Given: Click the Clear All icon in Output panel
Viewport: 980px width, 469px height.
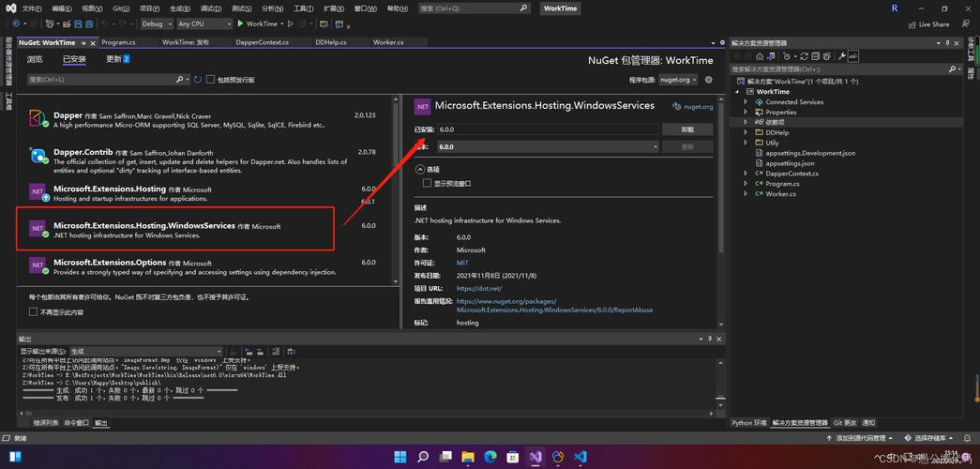Looking at the screenshot, I should [276, 352].
